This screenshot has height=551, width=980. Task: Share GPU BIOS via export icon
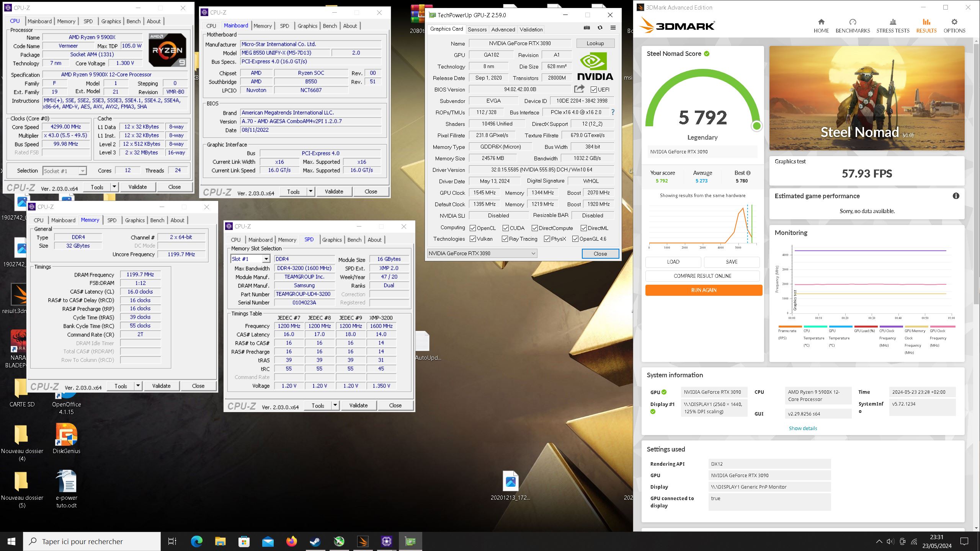point(580,89)
